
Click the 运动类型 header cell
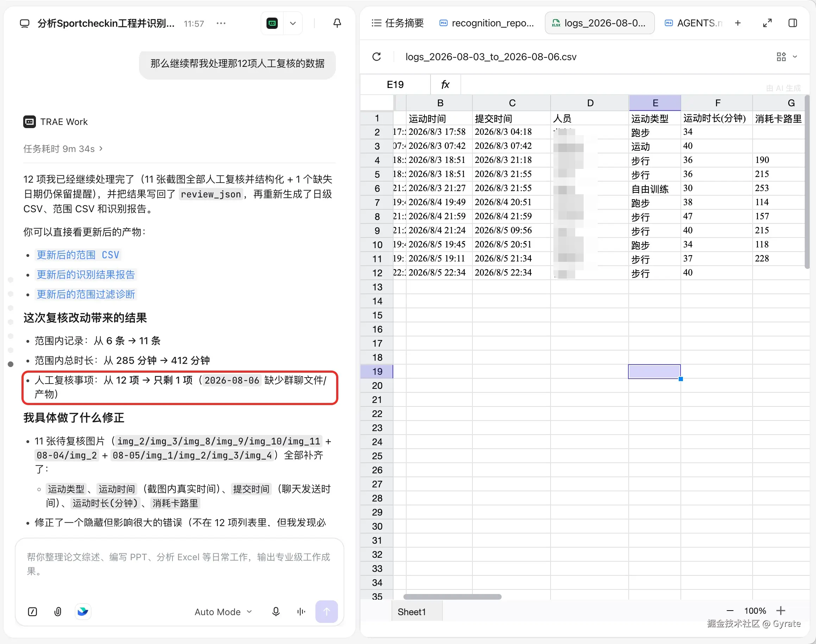[655, 118]
